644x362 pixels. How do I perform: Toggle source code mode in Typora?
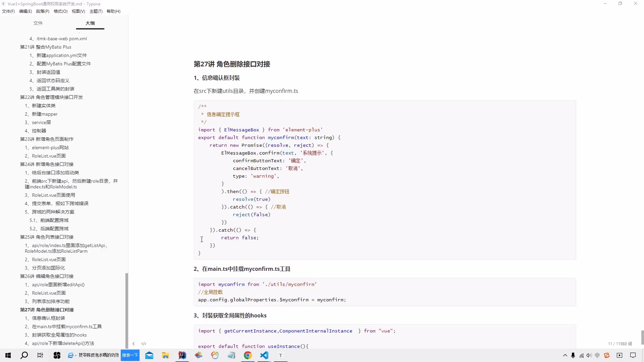[144, 344]
